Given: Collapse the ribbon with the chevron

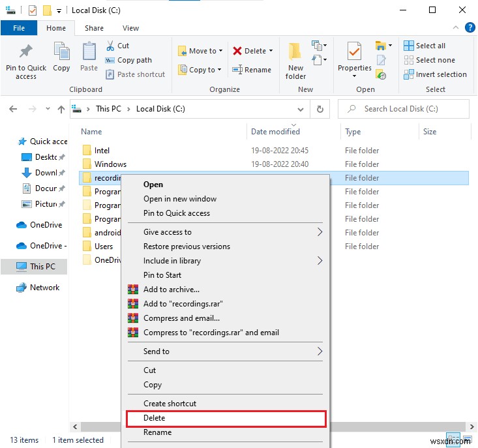Looking at the screenshot, I should point(455,28).
